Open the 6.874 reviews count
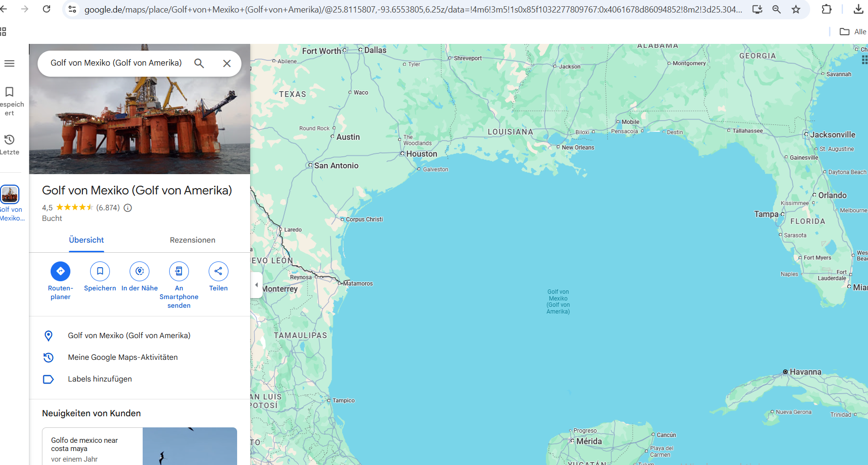The image size is (868, 465). point(108,208)
